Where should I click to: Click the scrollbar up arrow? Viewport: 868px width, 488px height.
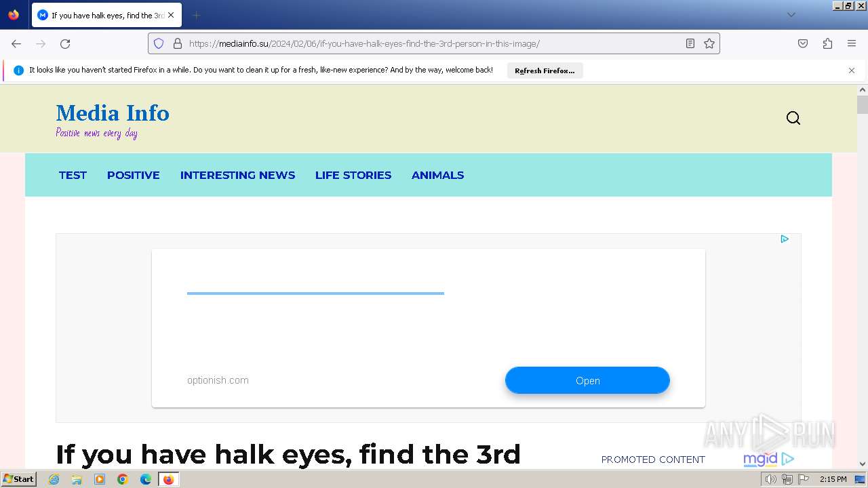point(863,89)
